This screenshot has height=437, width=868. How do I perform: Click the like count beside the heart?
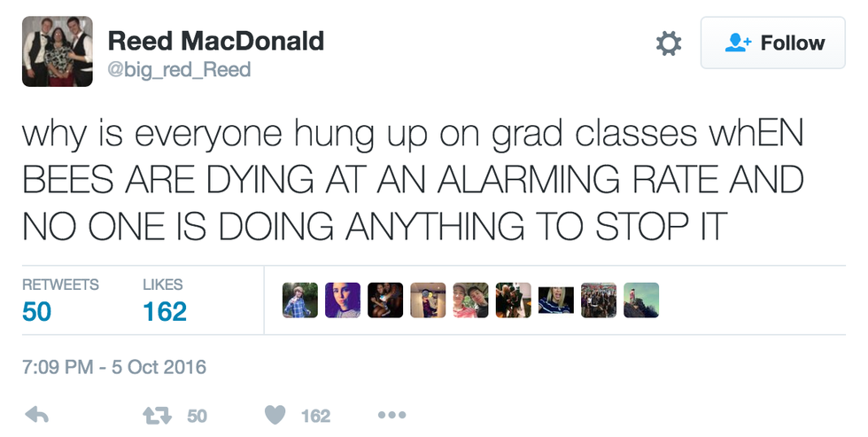tap(315, 416)
